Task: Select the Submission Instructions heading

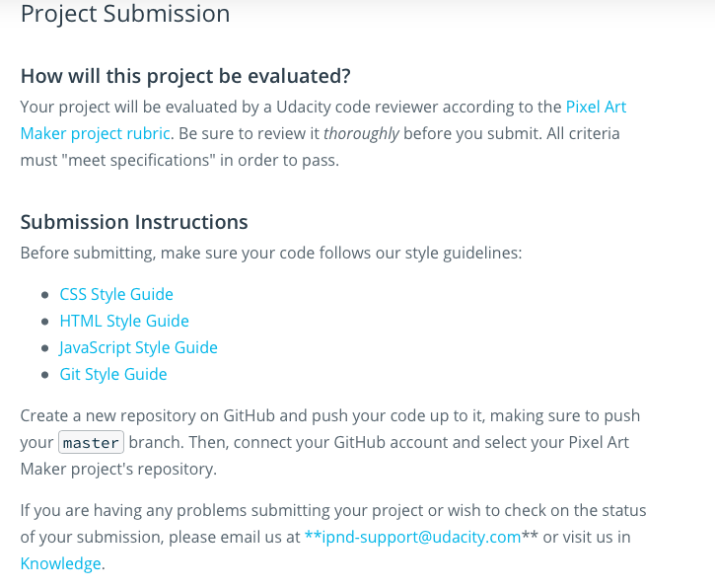Action: pyautogui.click(x=134, y=222)
